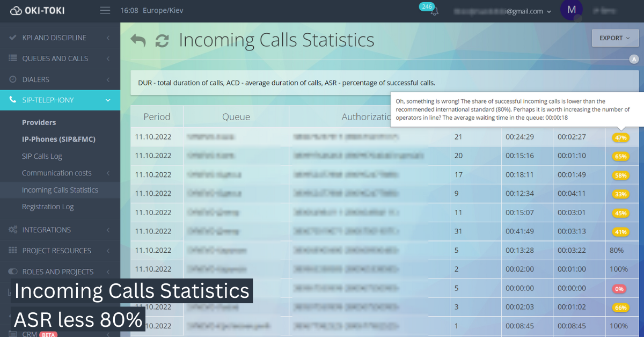
Task: Open the notifications bell with 246 badge
Action: tap(434, 11)
